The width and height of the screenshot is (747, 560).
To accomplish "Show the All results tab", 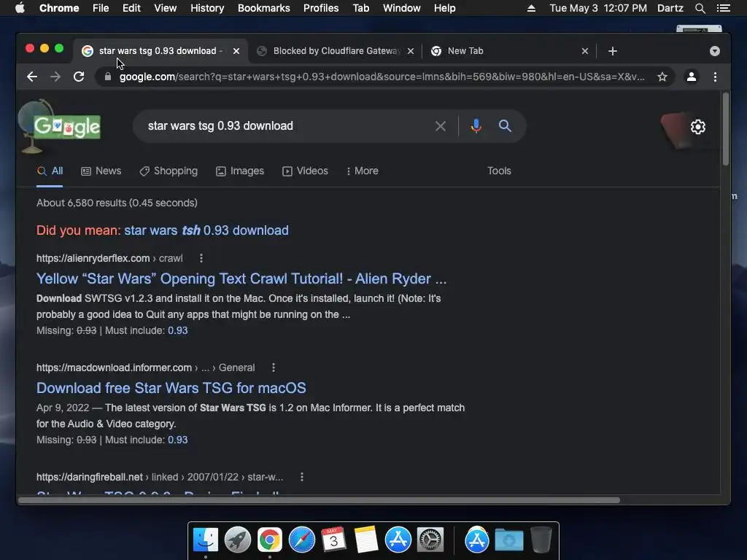I will pyautogui.click(x=50, y=171).
